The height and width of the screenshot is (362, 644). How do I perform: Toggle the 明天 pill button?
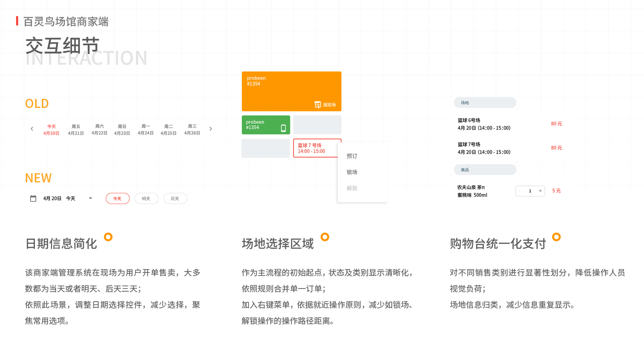click(146, 198)
